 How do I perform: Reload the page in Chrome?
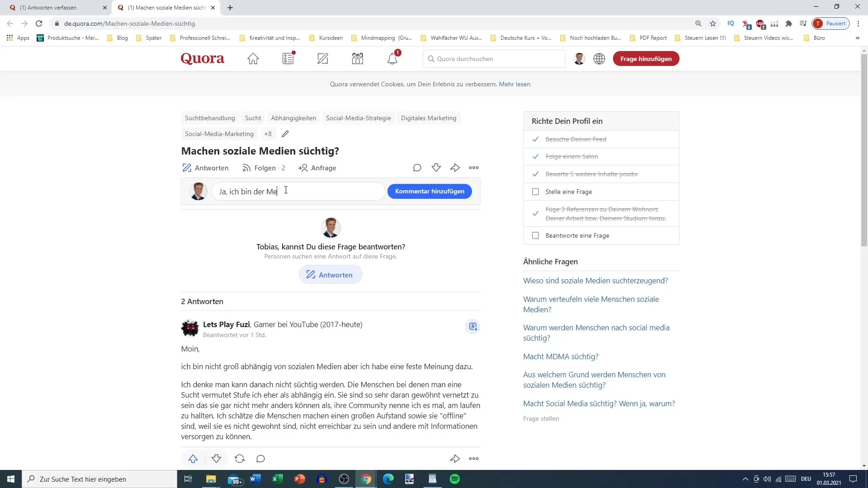pyautogui.click(x=39, y=23)
